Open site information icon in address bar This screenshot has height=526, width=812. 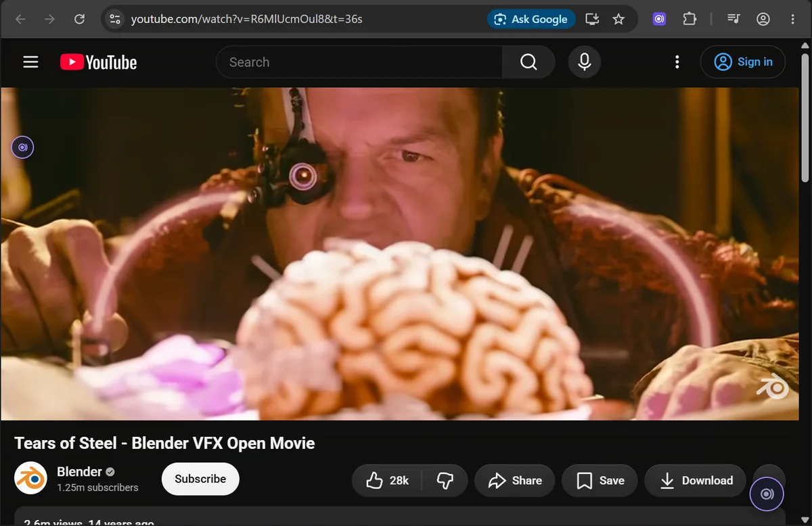(115, 19)
